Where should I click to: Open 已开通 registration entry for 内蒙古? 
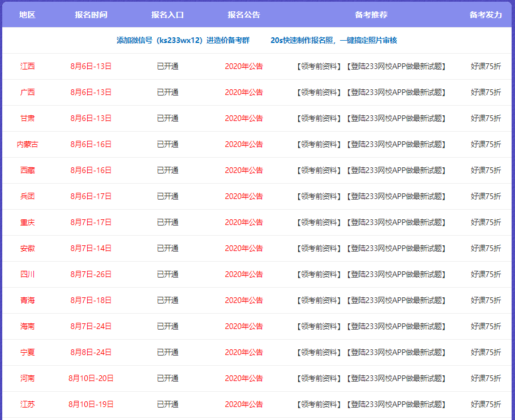point(168,144)
